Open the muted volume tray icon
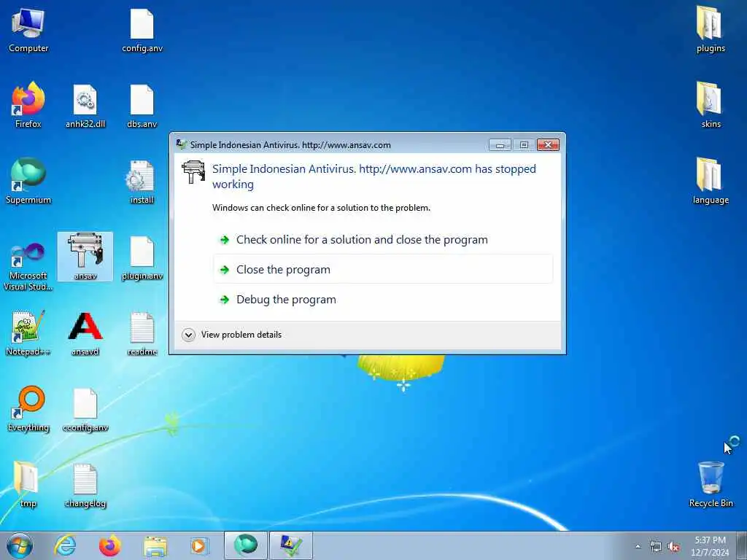Screen dimensions: 747x560 pyautogui.click(x=673, y=547)
